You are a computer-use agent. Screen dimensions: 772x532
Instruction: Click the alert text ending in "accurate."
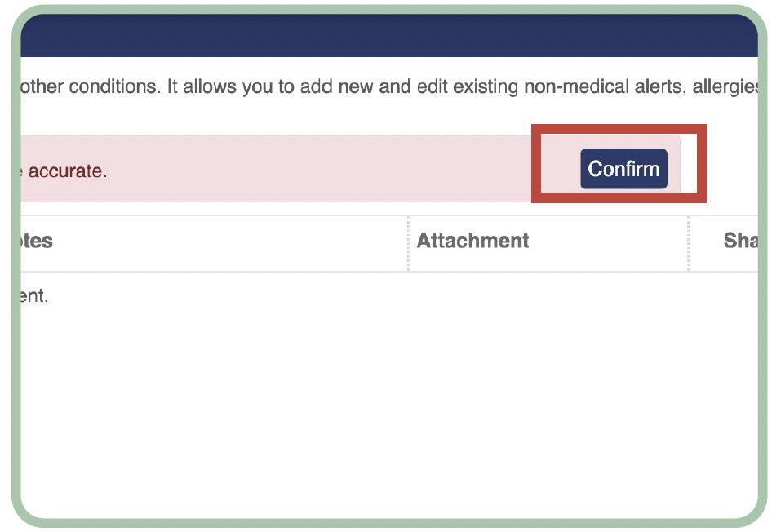tap(67, 171)
